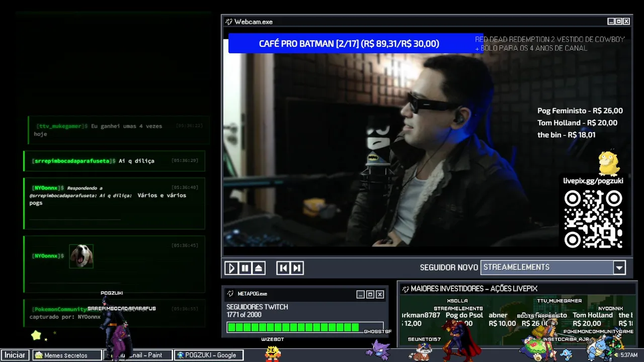Click the yellow Psyduck icon above the link
The height and width of the screenshot is (362, 644).
coord(609,163)
